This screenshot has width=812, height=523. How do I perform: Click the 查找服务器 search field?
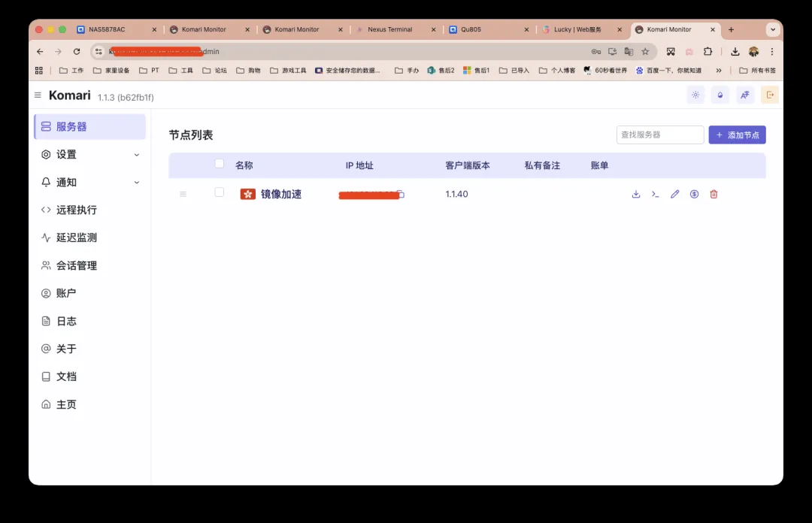659,135
